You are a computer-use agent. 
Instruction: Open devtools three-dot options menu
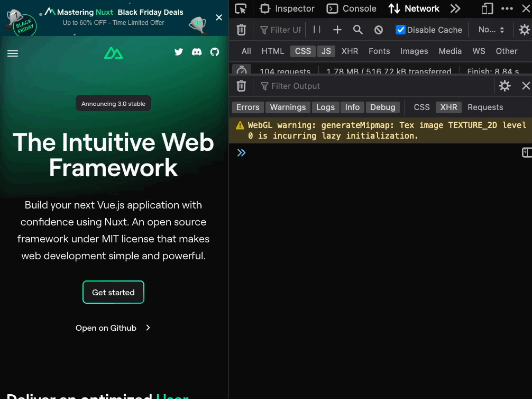pyautogui.click(x=507, y=8)
